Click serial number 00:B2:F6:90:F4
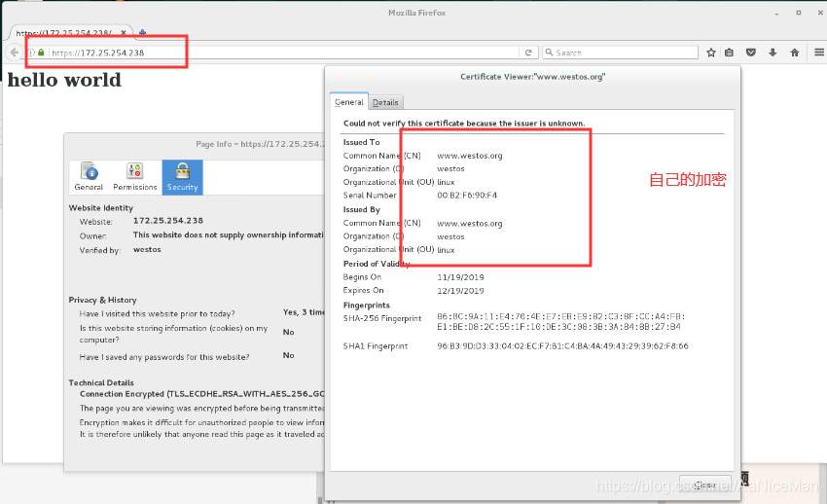 click(467, 195)
